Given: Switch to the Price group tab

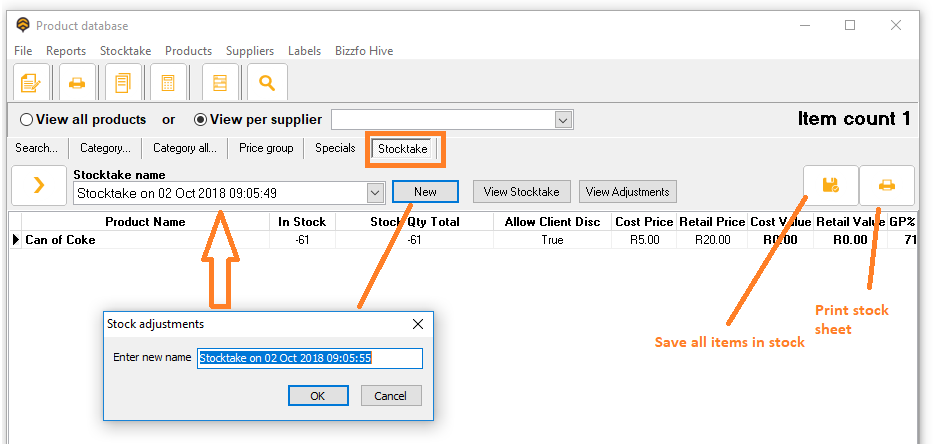Looking at the screenshot, I should (266, 149).
